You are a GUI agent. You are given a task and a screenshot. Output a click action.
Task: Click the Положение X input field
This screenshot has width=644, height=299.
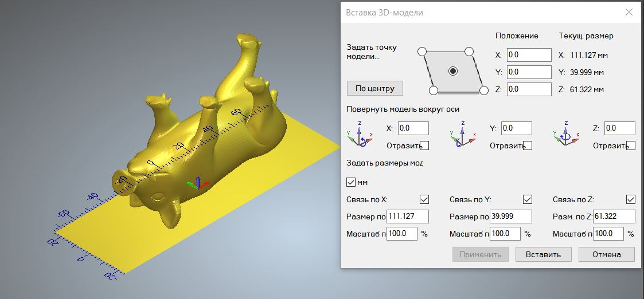pyautogui.click(x=528, y=55)
